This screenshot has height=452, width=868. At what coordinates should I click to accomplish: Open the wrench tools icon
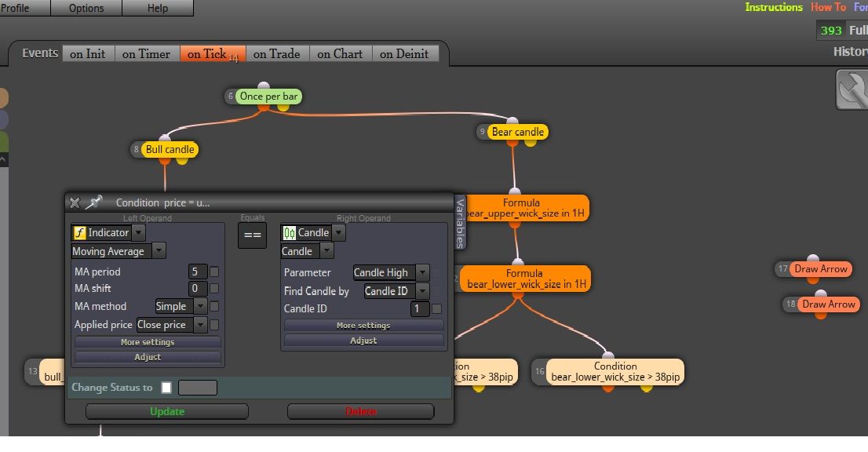pyautogui.click(x=852, y=89)
